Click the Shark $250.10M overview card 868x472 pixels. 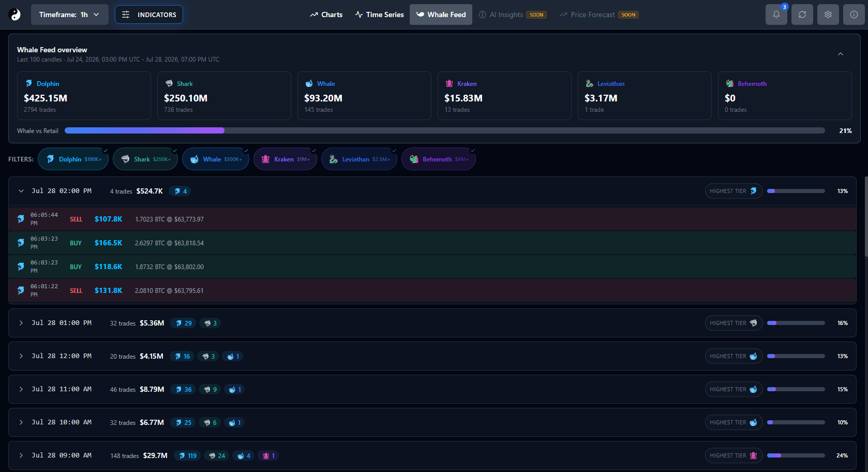click(x=224, y=96)
